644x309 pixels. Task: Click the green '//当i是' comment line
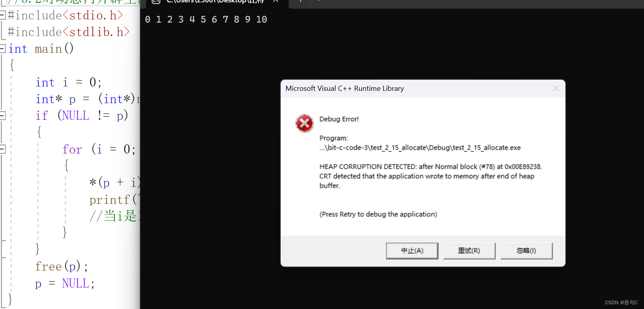pos(114,216)
